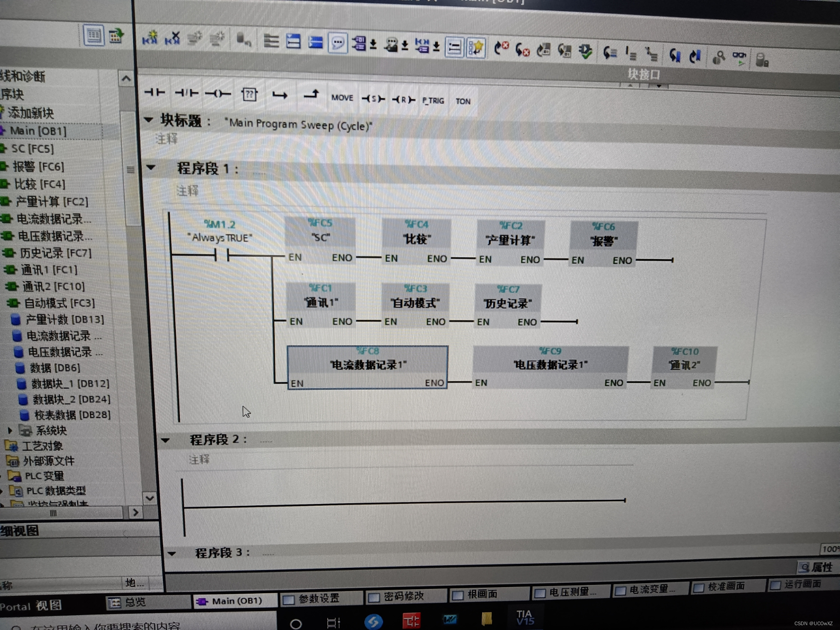Expand the 系统块 folder

click(10, 430)
